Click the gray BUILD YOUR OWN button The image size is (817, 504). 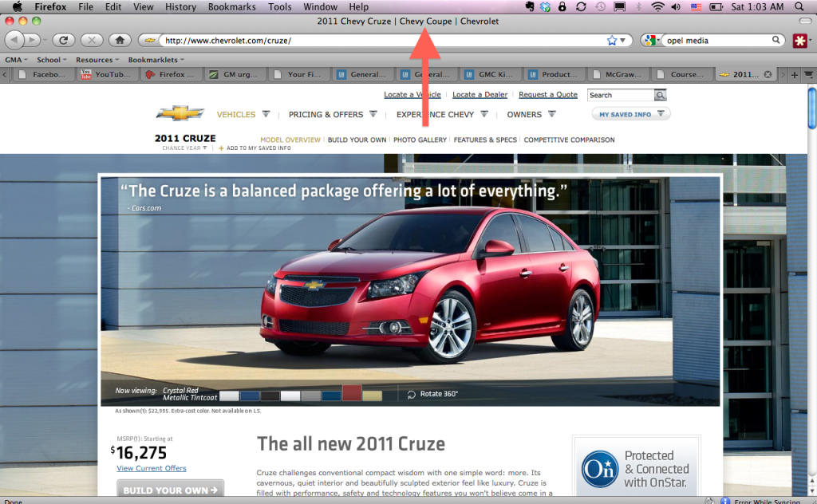pos(171,490)
